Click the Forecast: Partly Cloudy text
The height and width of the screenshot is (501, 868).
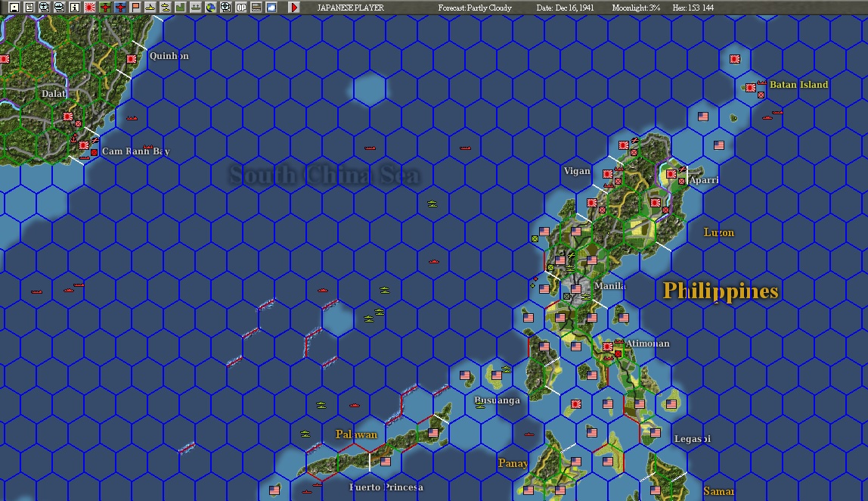pyautogui.click(x=475, y=8)
